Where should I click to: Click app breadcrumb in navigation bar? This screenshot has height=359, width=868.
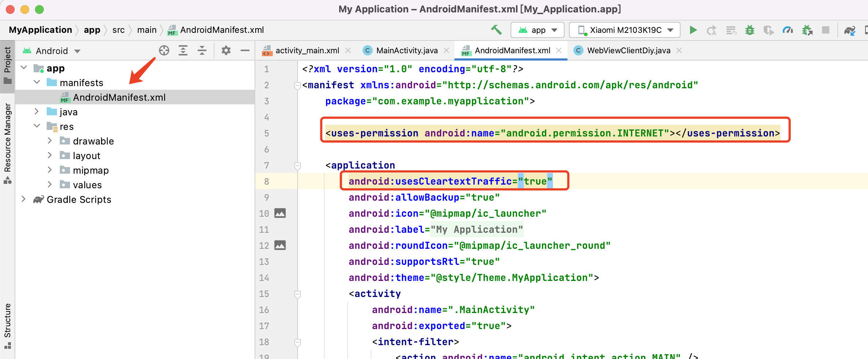pos(92,30)
